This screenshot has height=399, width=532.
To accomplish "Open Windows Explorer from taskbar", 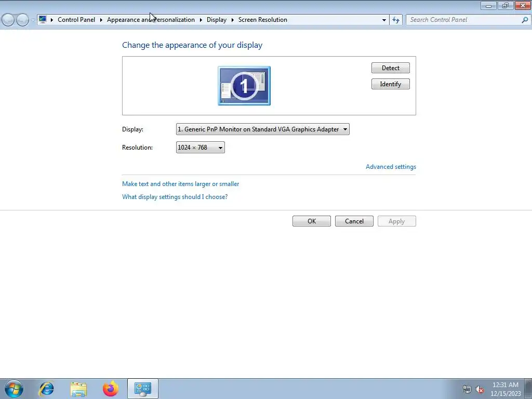I will pos(78,389).
